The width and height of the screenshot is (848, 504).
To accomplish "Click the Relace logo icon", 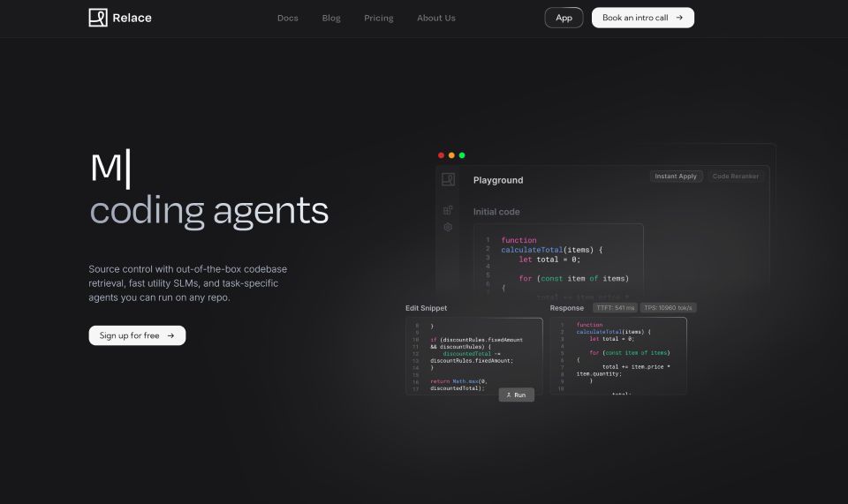I will point(98,18).
